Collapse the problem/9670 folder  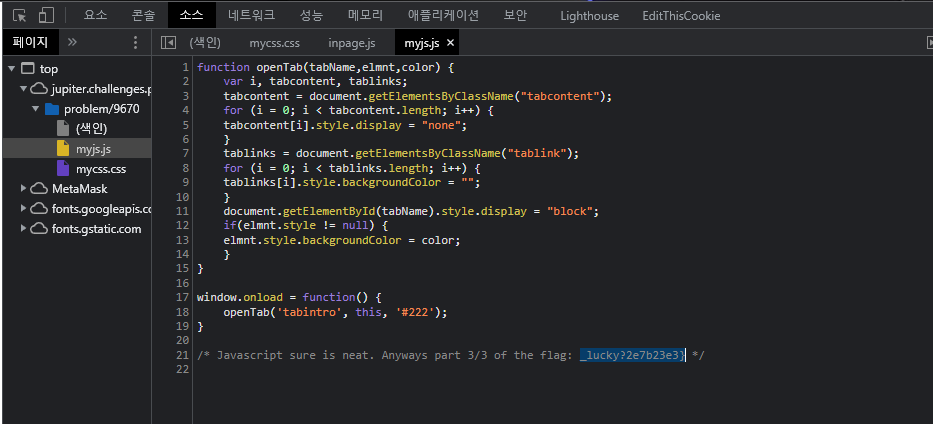(x=35, y=109)
